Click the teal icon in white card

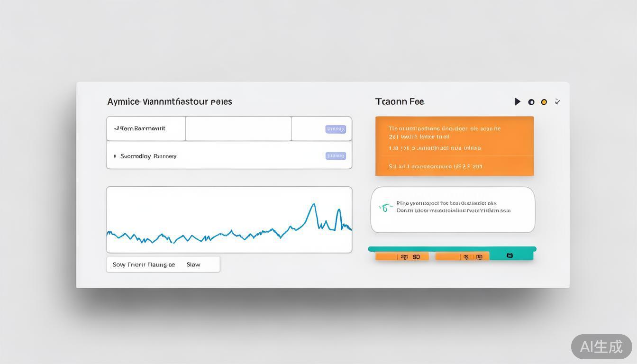tap(385, 207)
